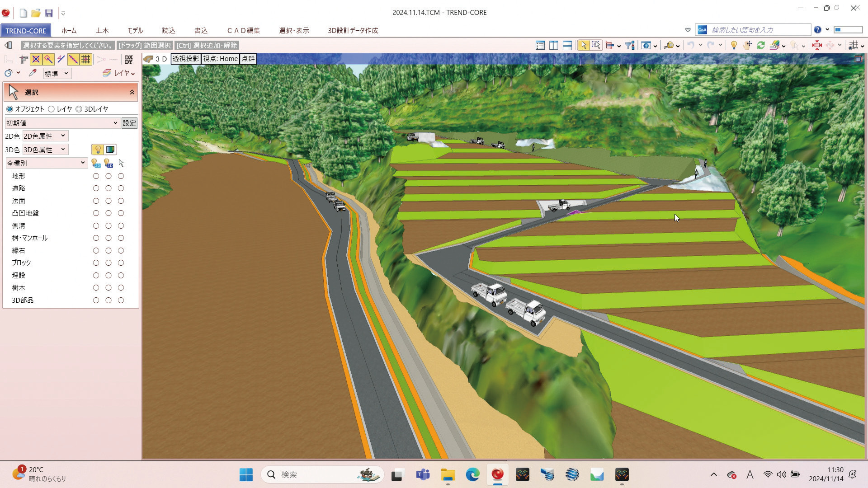Open the モデル ribbon tab
This screenshot has width=868, height=488.
(x=135, y=30)
